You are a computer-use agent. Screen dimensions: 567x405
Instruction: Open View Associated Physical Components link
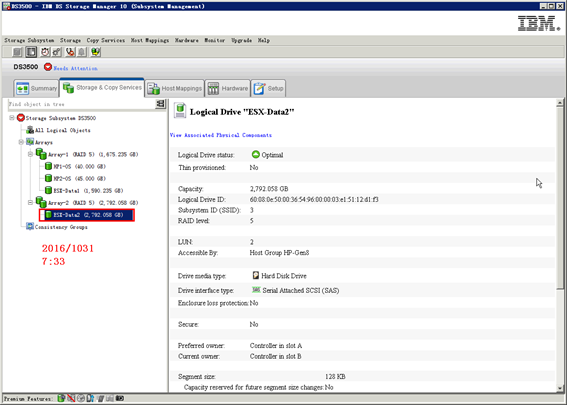tap(221, 135)
